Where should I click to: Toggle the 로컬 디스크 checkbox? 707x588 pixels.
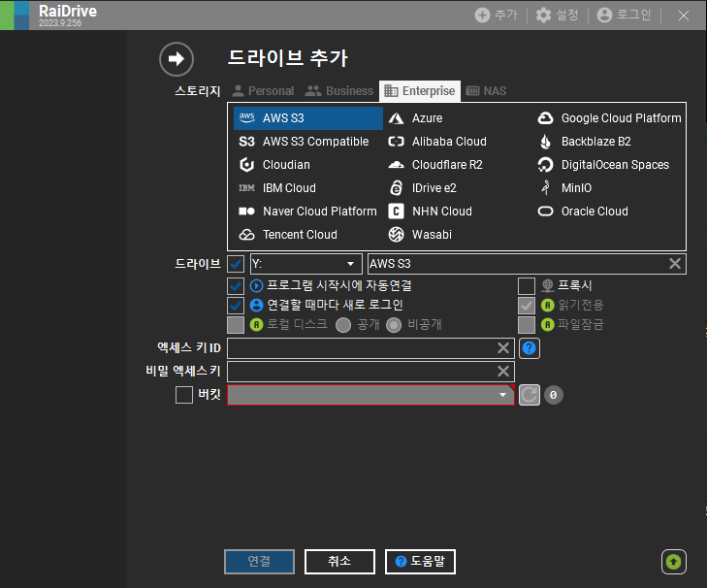[x=236, y=325]
